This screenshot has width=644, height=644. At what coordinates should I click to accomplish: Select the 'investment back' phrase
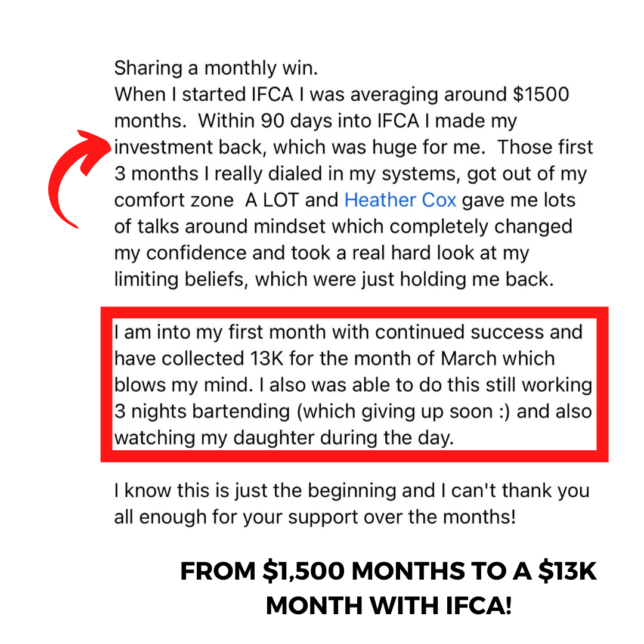click(187, 147)
